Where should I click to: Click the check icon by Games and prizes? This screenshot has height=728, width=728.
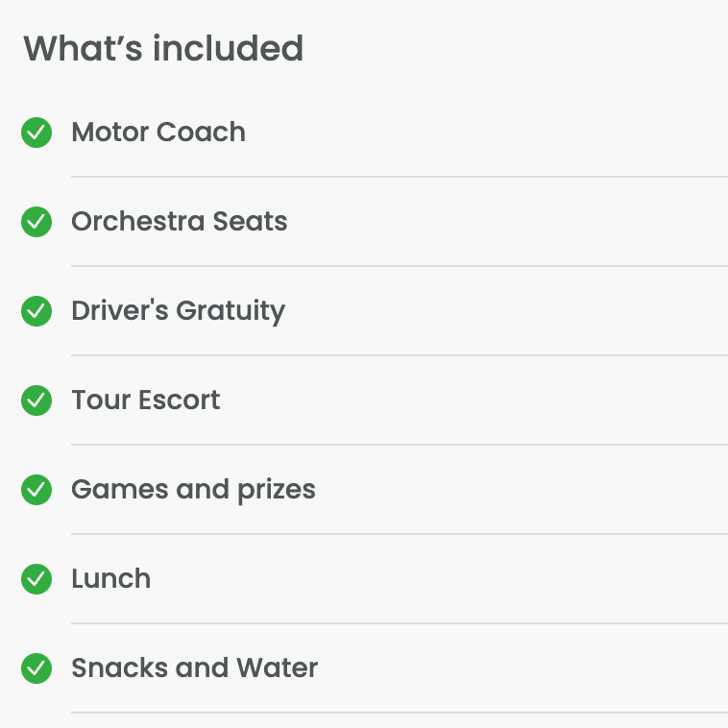[x=36, y=490]
